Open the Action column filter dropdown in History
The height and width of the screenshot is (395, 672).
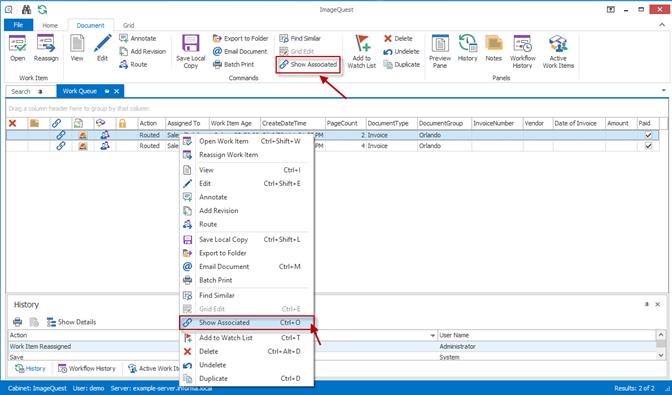[x=432, y=335]
